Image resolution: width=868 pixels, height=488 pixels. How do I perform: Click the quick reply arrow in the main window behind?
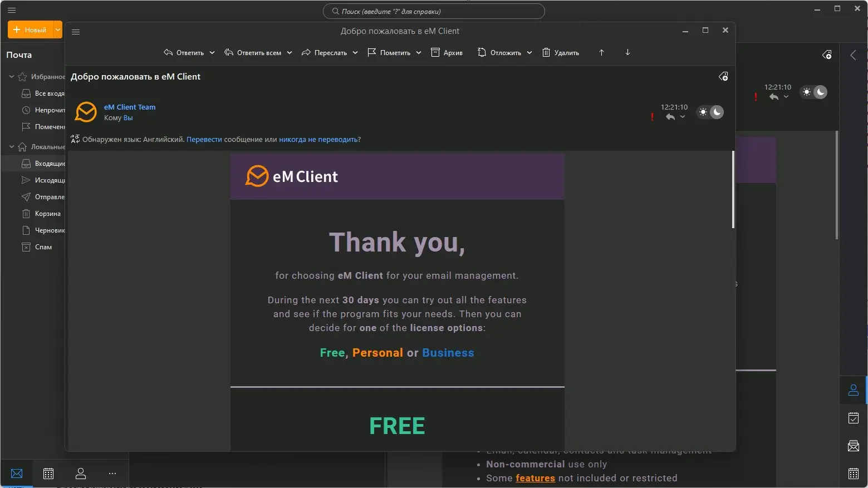[774, 97]
